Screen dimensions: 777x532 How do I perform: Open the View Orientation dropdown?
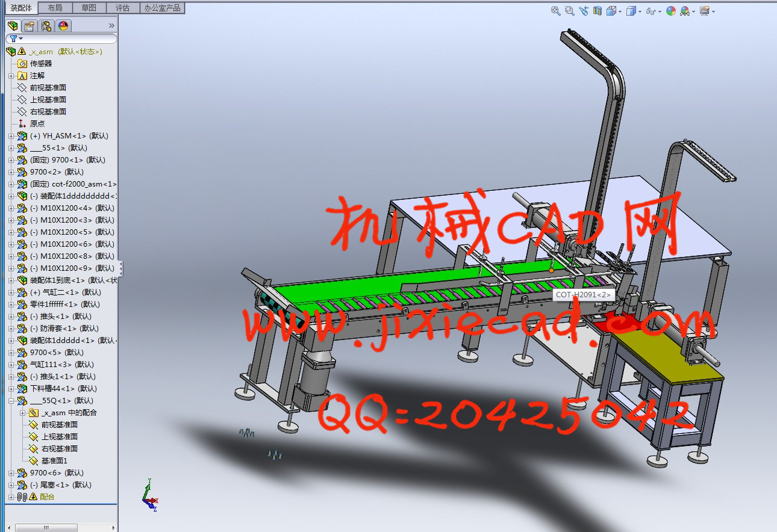point(613,11)
